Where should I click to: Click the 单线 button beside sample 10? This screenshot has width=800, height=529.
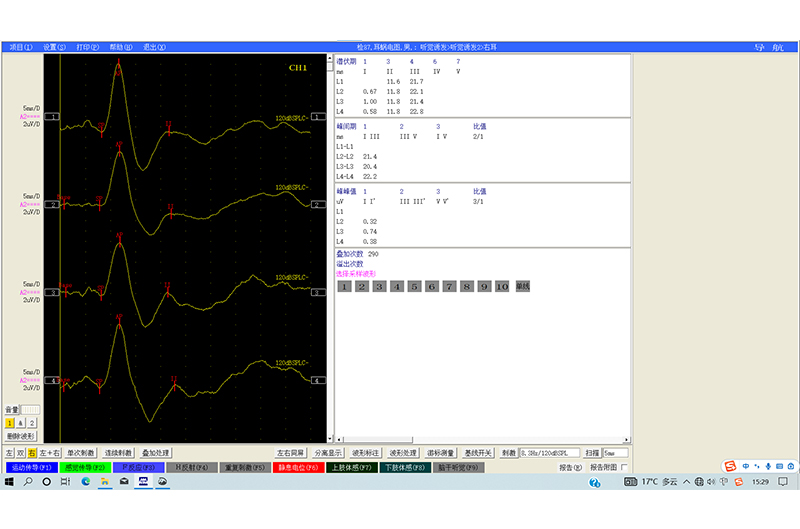coord(522,286)
